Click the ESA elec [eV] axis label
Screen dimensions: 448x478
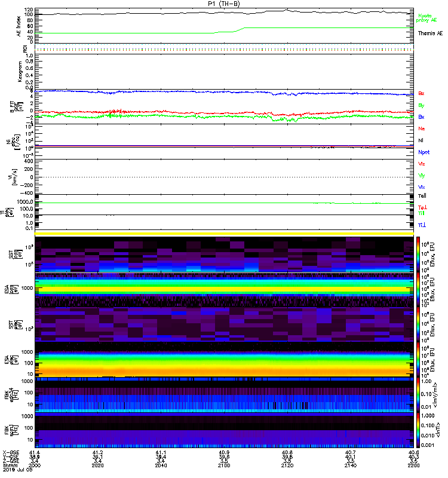(12, 360)
